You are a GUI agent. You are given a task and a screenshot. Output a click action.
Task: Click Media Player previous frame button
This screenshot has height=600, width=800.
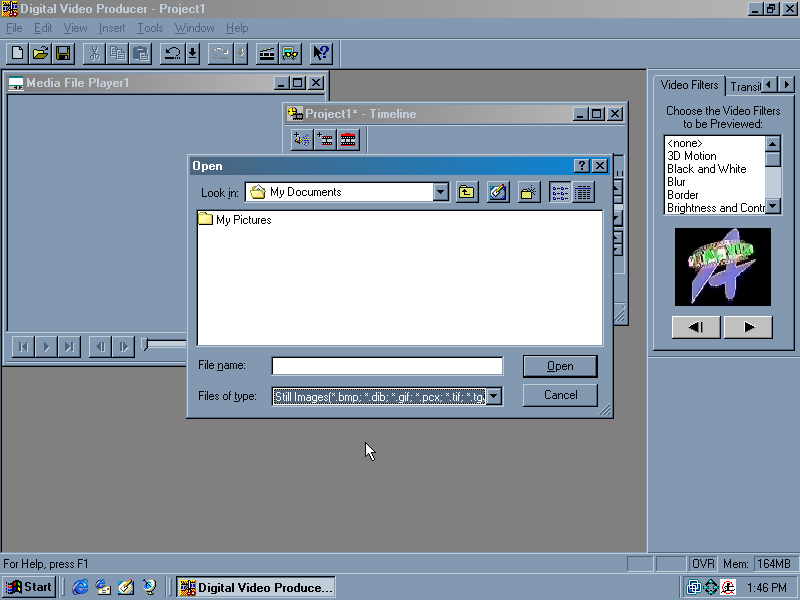101,347
